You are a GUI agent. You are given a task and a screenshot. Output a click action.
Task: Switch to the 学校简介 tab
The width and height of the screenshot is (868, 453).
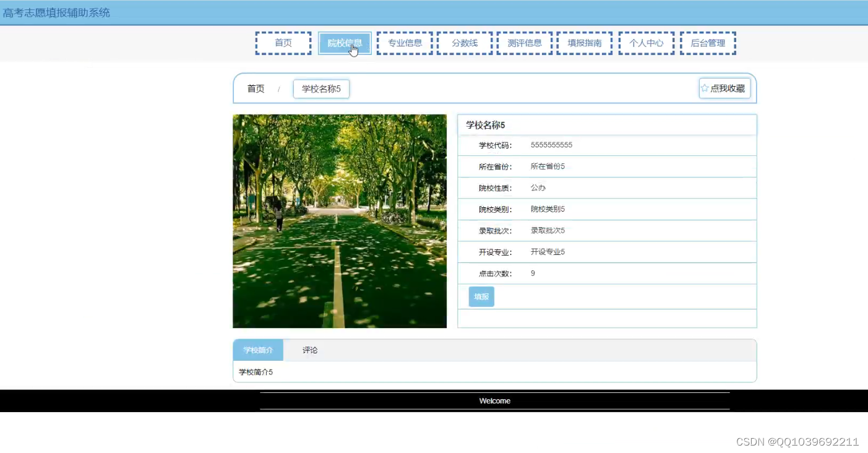point(258,350)
